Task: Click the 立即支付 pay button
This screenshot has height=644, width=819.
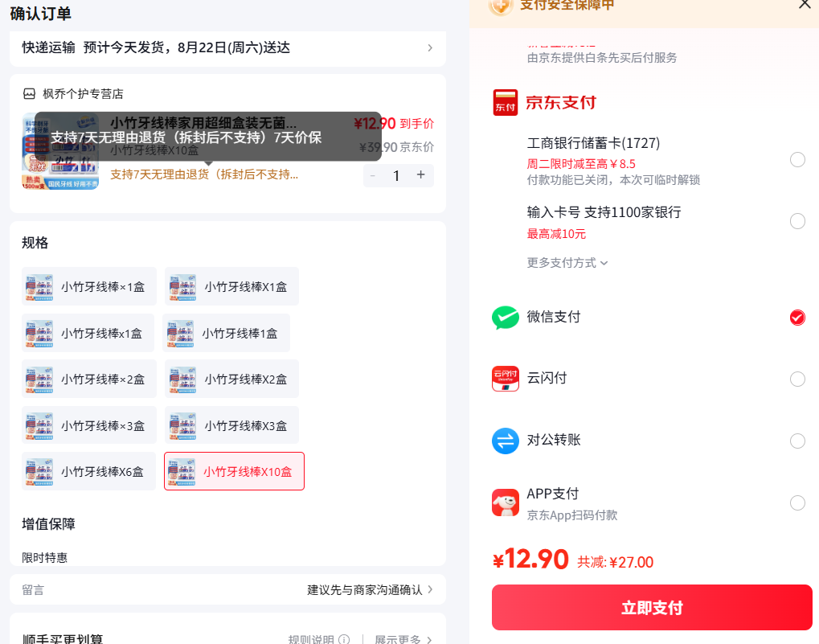Action: pos(652,608)
